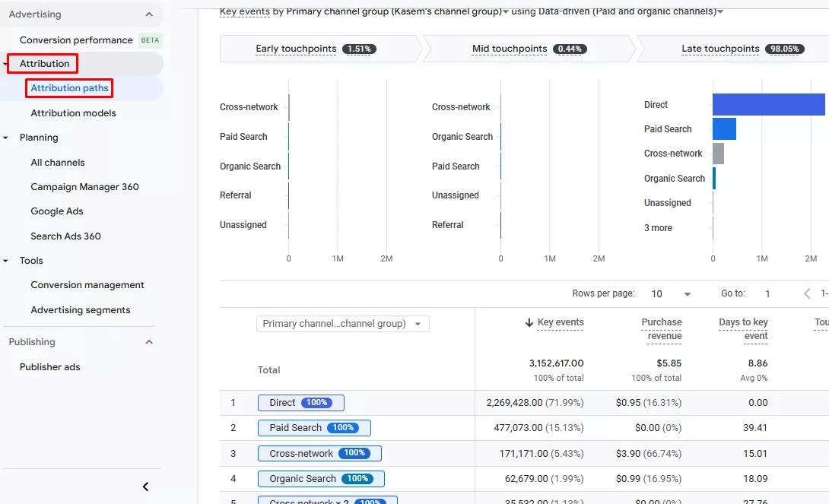829x504 pixels.
Task: Open the Primary channel group dimension dropdown
Action: (x=342, y=324)
